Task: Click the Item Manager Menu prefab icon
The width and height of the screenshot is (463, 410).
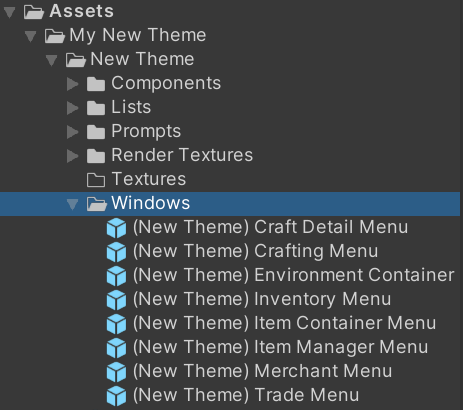Action: coord(116,348)
